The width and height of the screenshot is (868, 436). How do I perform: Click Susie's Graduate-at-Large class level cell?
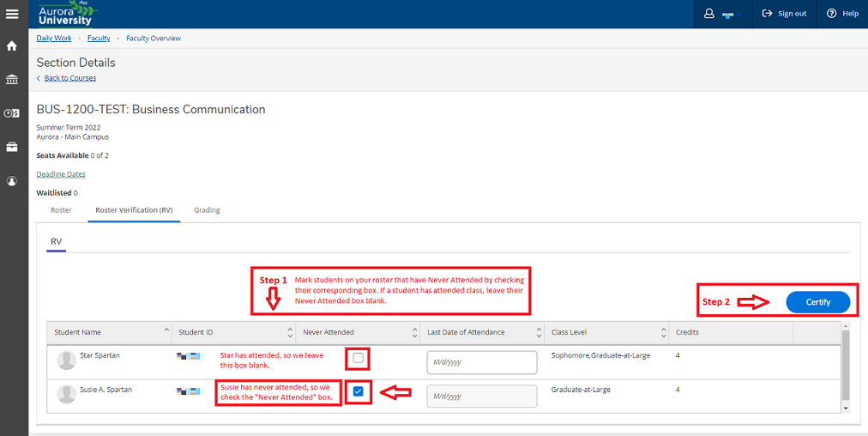click(581, 390)
